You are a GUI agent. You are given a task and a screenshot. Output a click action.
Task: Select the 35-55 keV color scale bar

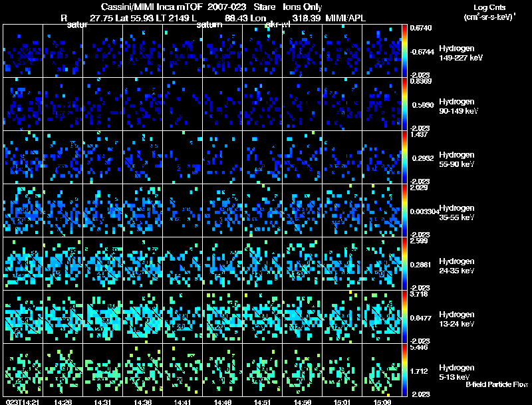pyautogui.click(x=406, y=210)
